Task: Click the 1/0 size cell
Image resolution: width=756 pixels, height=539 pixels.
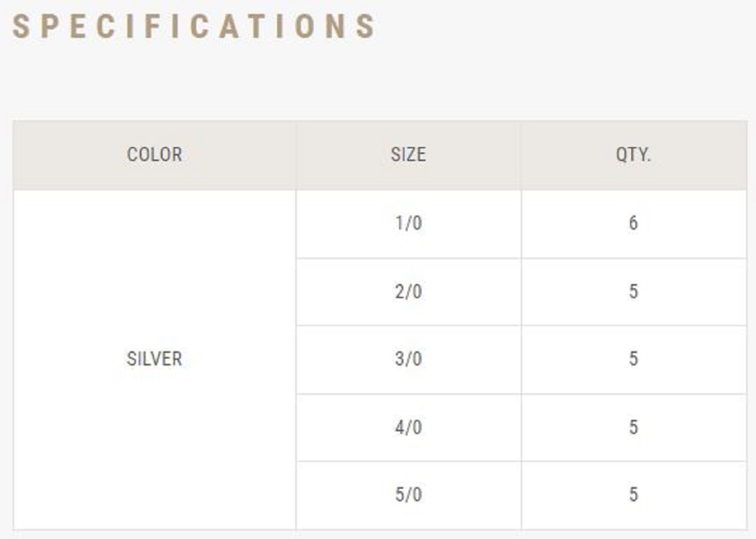Action: coord(408,223)
